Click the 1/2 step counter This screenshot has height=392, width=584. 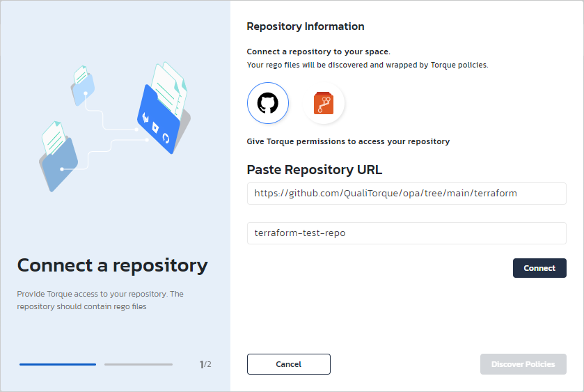205,364
